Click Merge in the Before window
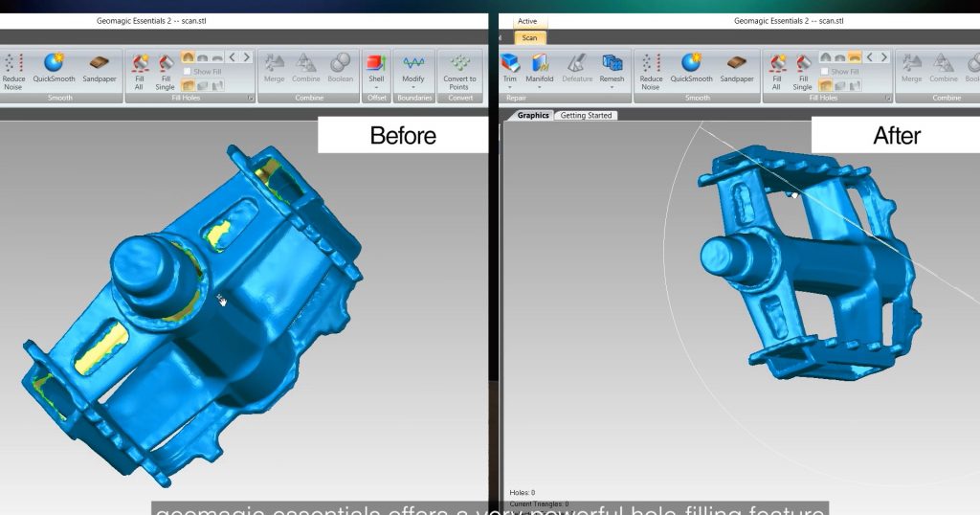 tap(274, 68)
